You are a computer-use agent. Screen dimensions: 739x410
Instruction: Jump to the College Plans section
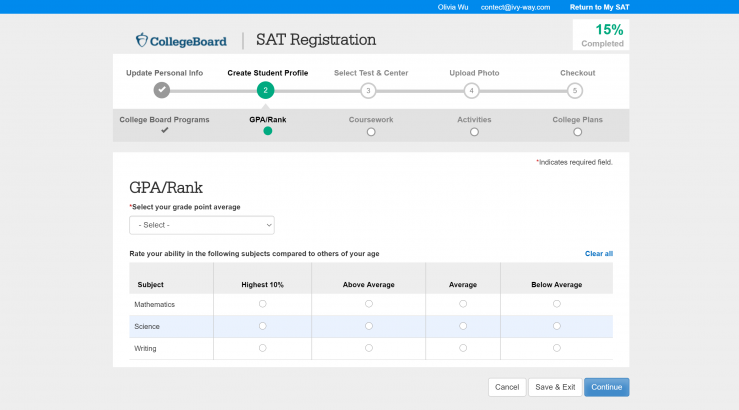tap(577, 131)
